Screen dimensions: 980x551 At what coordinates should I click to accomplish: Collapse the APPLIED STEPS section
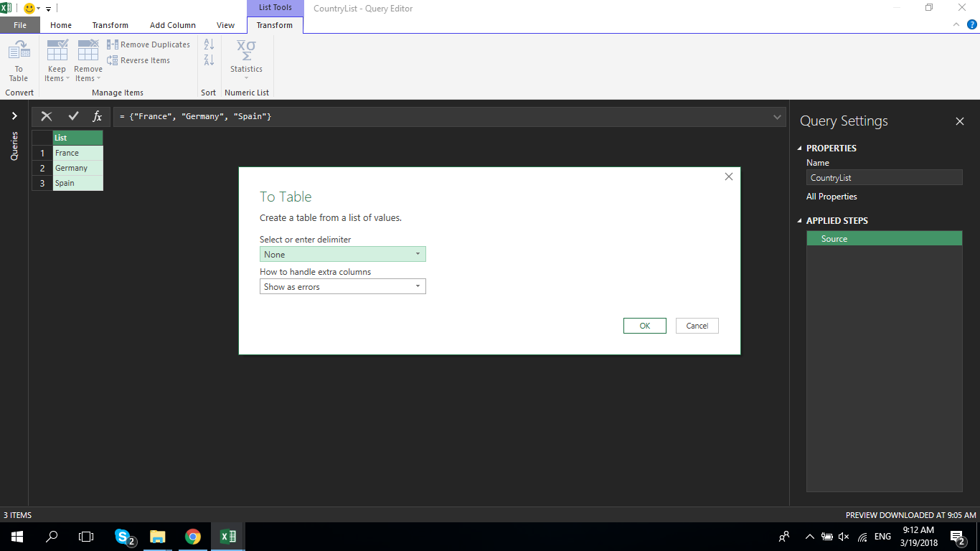pos(801,221)
